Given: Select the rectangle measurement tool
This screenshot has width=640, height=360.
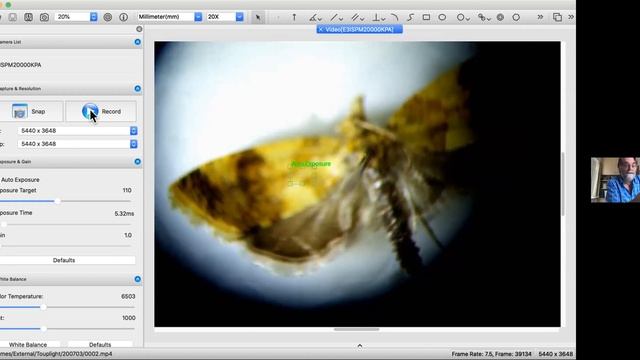Looking at the screenshot, I should coord(426,17).
